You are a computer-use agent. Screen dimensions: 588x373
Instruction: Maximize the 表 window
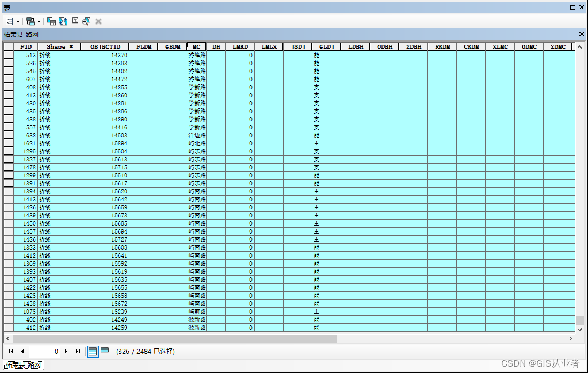click(x=572, y=7)
